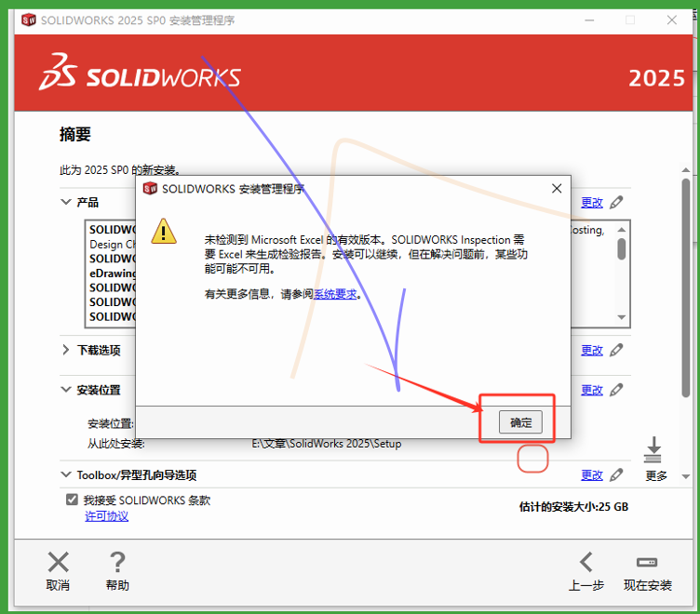Click the SW icon in dialog title bar
This screenshot has width=700, height=614.
point(150,188)
